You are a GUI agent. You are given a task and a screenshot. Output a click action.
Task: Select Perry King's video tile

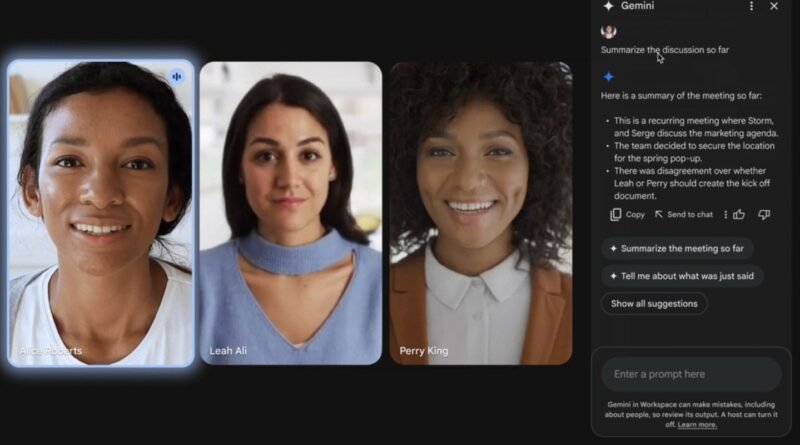tap(481, 213)
